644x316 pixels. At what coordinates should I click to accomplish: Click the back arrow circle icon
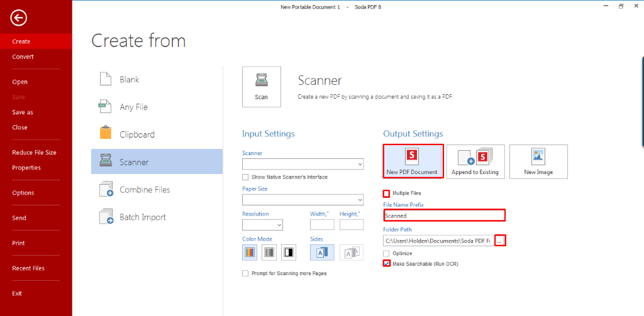[x=19, y=18]
